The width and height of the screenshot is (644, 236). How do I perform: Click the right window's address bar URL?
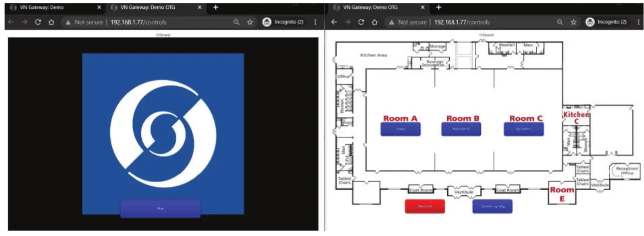pyautogui.click(x=462, y=22)
